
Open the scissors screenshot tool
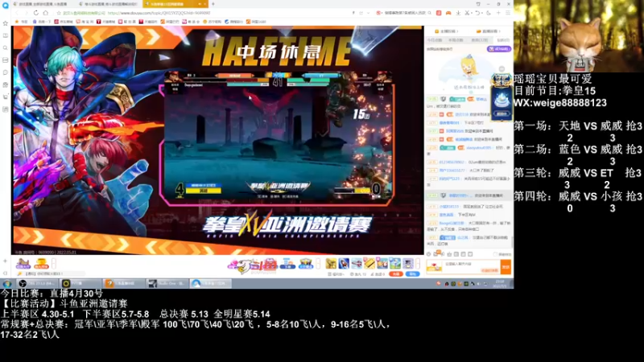pyautogui.click(x=468, y=13)
